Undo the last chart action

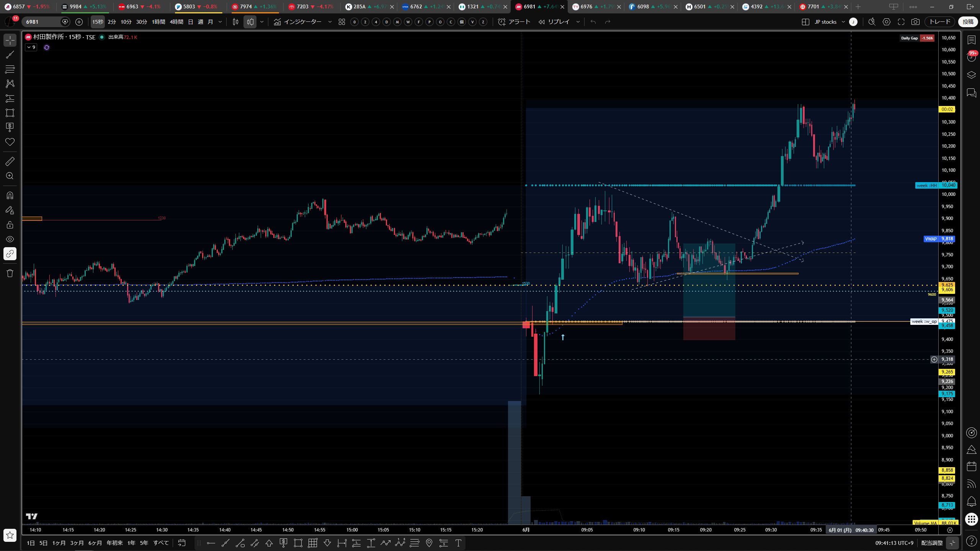point(593,22)
